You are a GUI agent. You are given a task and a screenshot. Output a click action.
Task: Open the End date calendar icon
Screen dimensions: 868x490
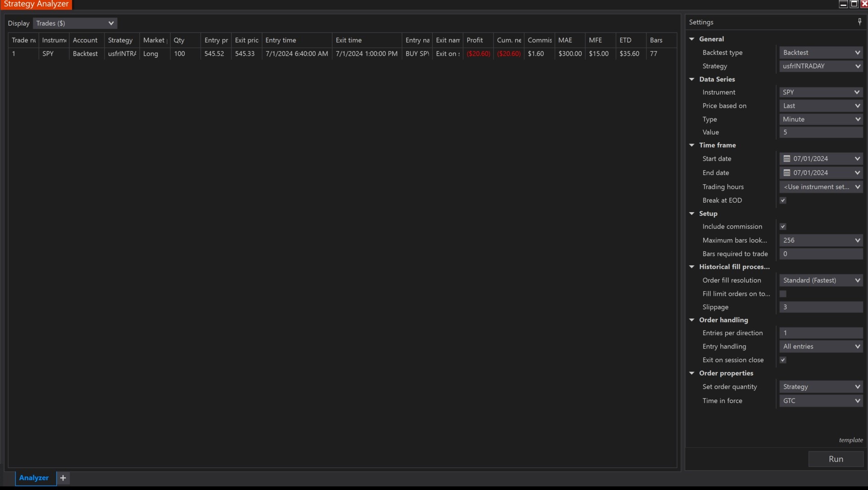click(786, 172)
